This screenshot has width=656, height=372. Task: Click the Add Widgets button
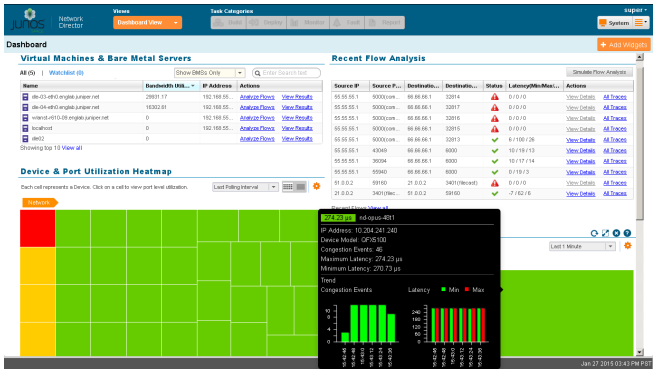point(624,45)
